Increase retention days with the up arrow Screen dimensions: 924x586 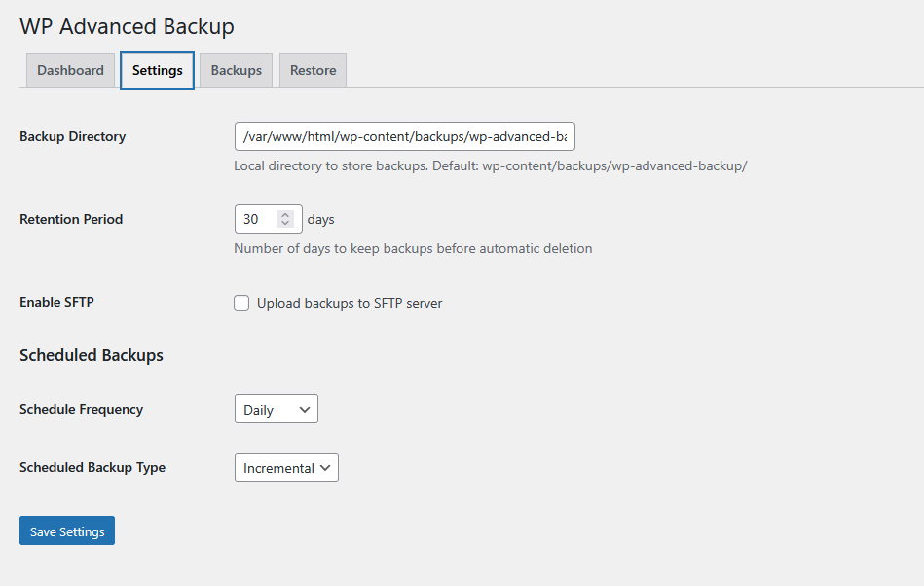coord(285,214)
